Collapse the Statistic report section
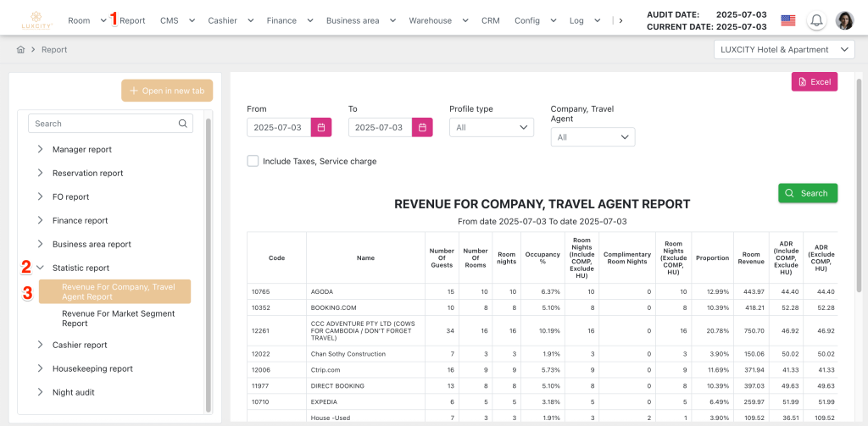Viewport: 868px width, 426px height. coord(40,268)
